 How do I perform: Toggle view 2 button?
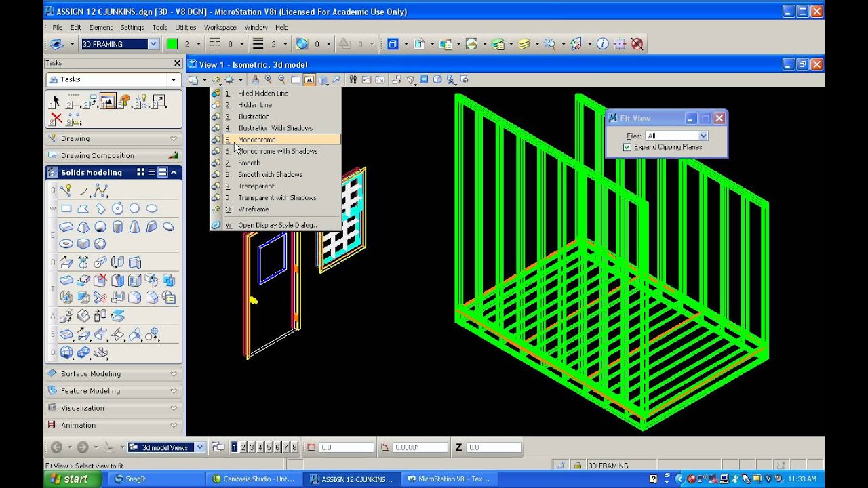point(243,447)
